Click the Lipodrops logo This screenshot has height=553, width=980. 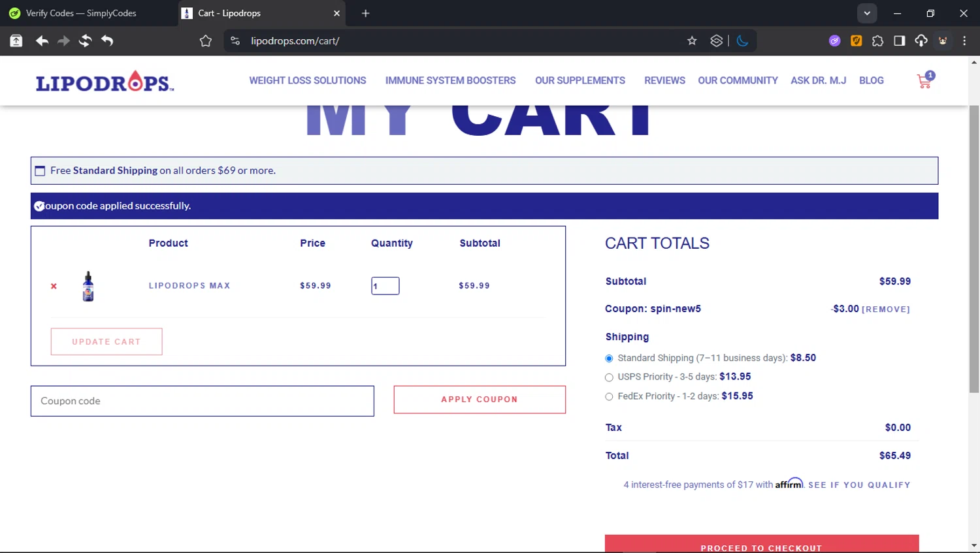[105, 82]
